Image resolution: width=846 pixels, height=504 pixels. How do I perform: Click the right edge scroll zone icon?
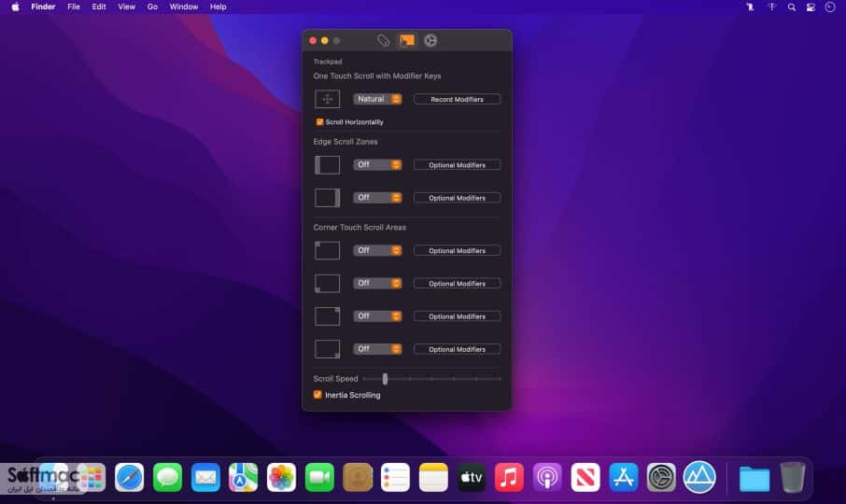tap(328, 198)
